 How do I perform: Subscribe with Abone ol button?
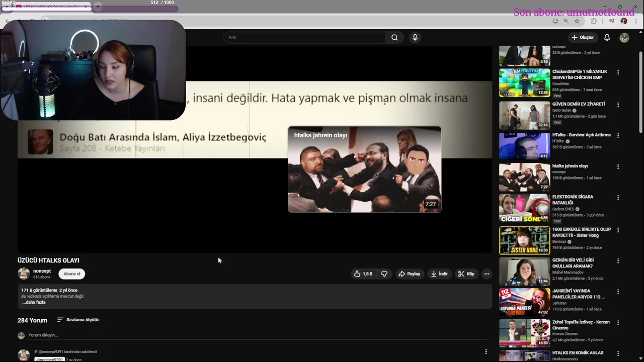click(x=72, y=274)
